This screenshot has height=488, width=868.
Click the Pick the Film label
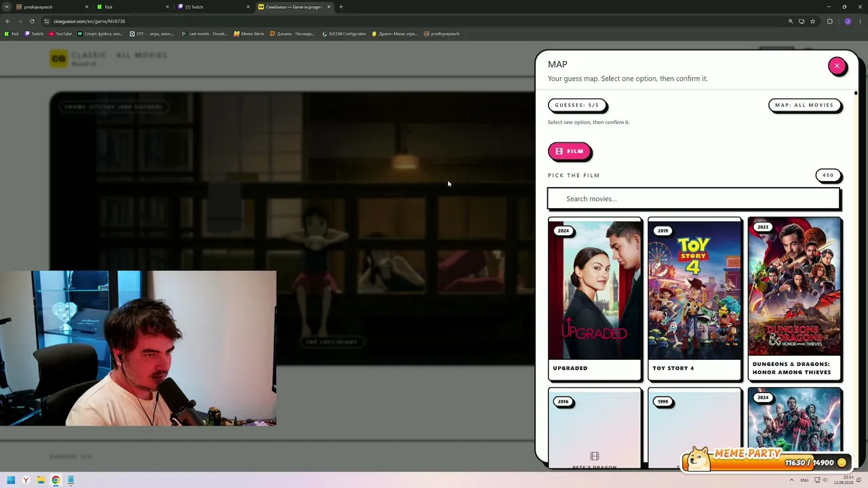point(574,176)
